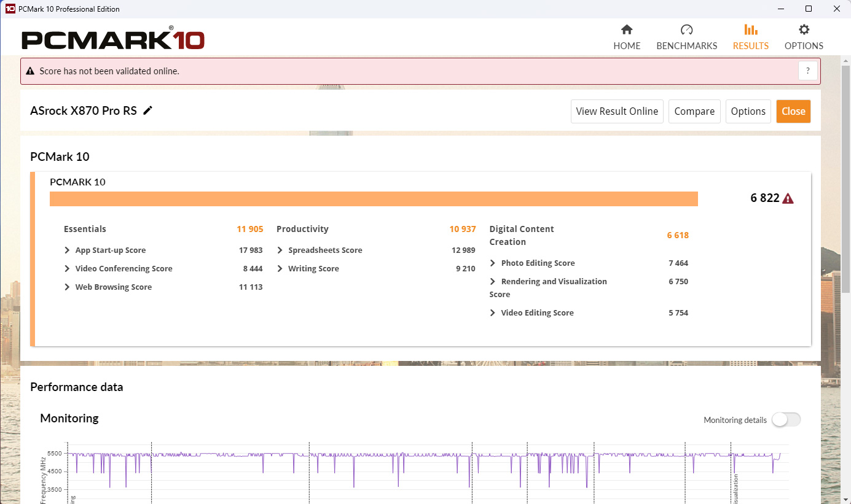This screenshot has width=851, height=504.
Task: Click the PCMARK10 logo
Action: [113, 39]
